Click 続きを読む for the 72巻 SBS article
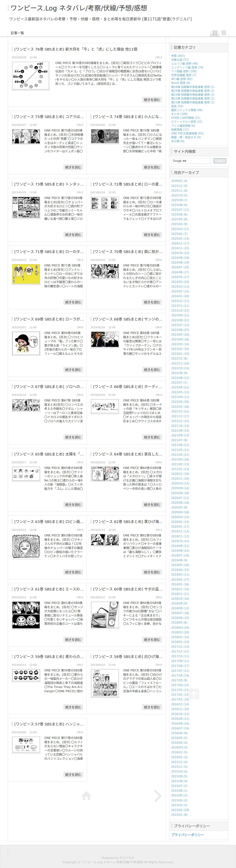This screenshot has width=236, height=868. [x=152, y=234]
